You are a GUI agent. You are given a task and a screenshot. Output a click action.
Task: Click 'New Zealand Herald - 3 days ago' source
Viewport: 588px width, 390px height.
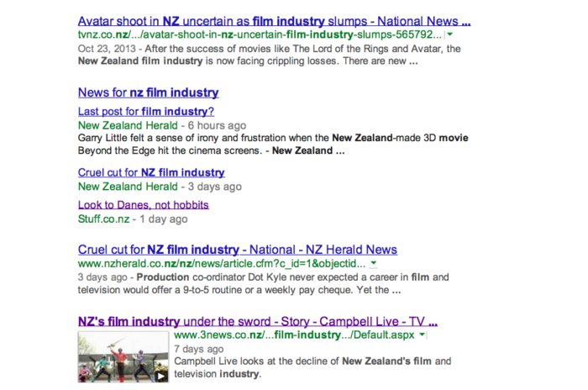[x=160, y=187]
